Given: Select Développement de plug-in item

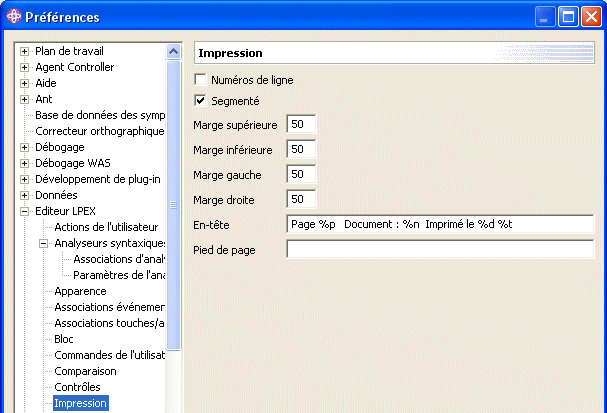Looking at the screenshot, I should [98, 179].
